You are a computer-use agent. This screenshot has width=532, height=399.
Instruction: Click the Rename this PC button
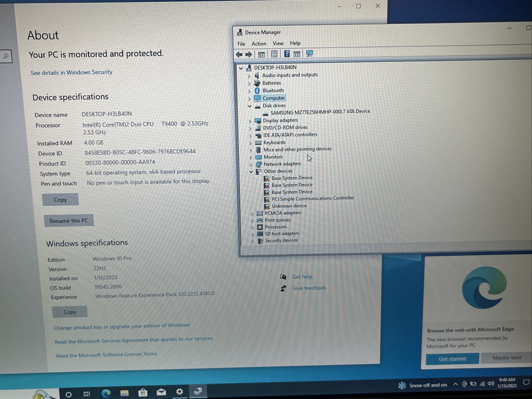69,220
